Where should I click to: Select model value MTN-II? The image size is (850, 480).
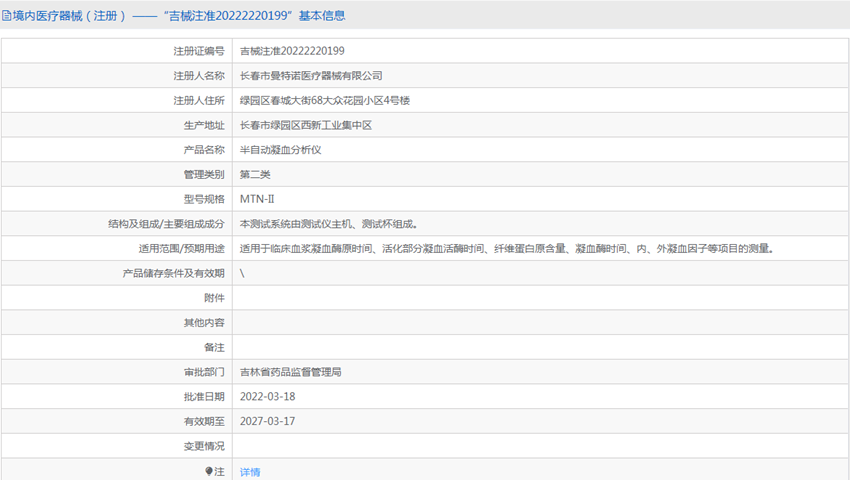point(257,199)
